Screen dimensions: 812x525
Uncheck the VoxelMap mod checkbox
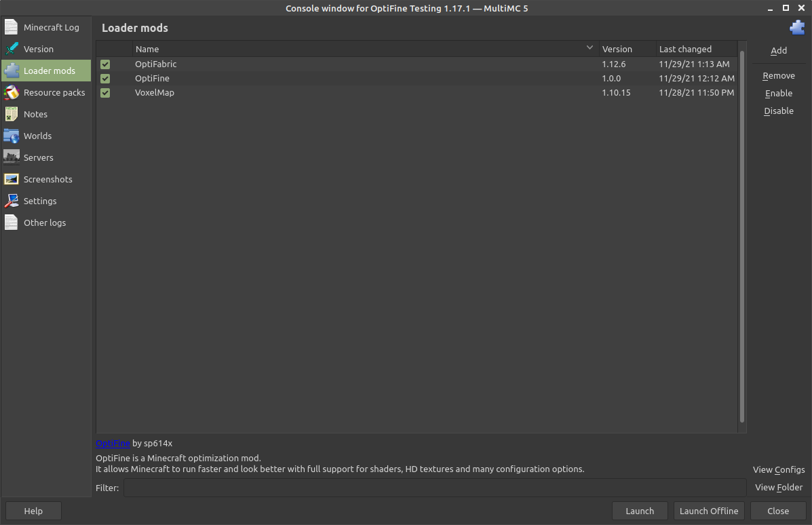coord(105,93)
